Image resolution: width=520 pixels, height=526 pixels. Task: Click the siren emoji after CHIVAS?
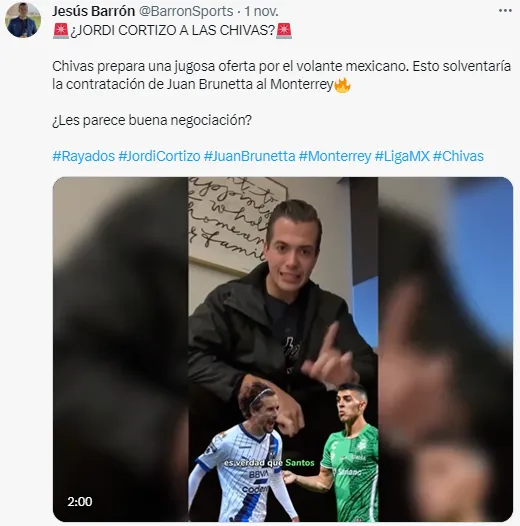click(x=284, y=31)
